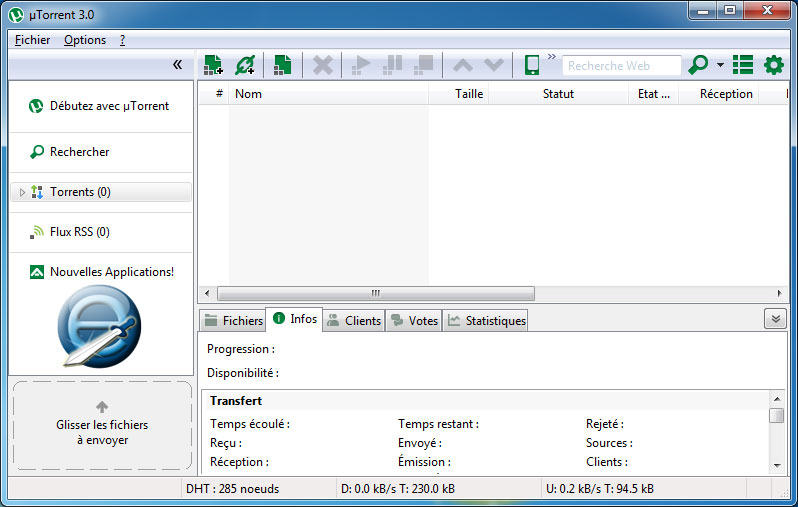Screen dimensions: 798x507
Task: Select Flux RSS (0) in sidebar
Action: [x=101, y=232]
